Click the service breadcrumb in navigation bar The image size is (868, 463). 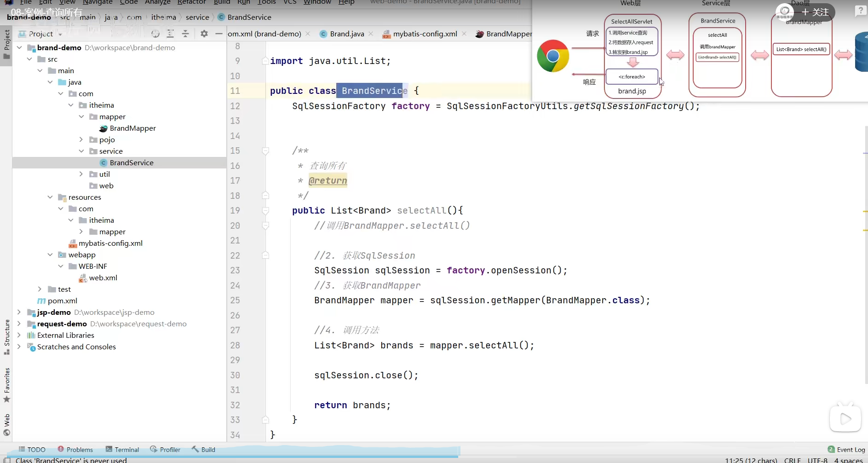coord(197,17)
